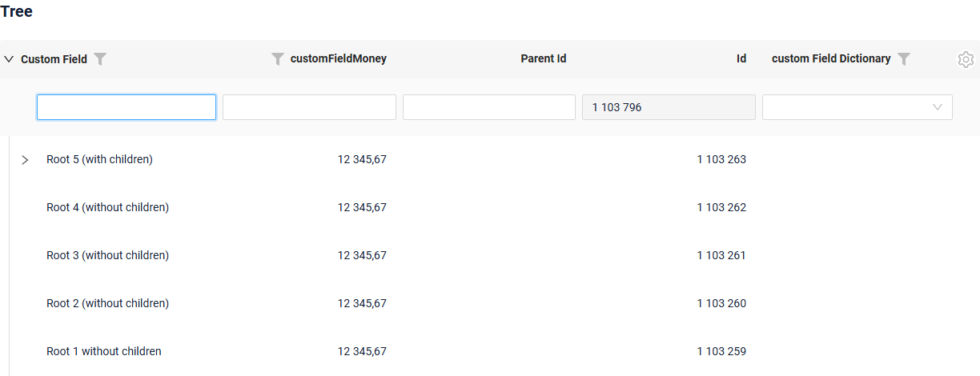Select the Root 4 (without children) row
Screen dimensions: 980x376
(490, 207)
